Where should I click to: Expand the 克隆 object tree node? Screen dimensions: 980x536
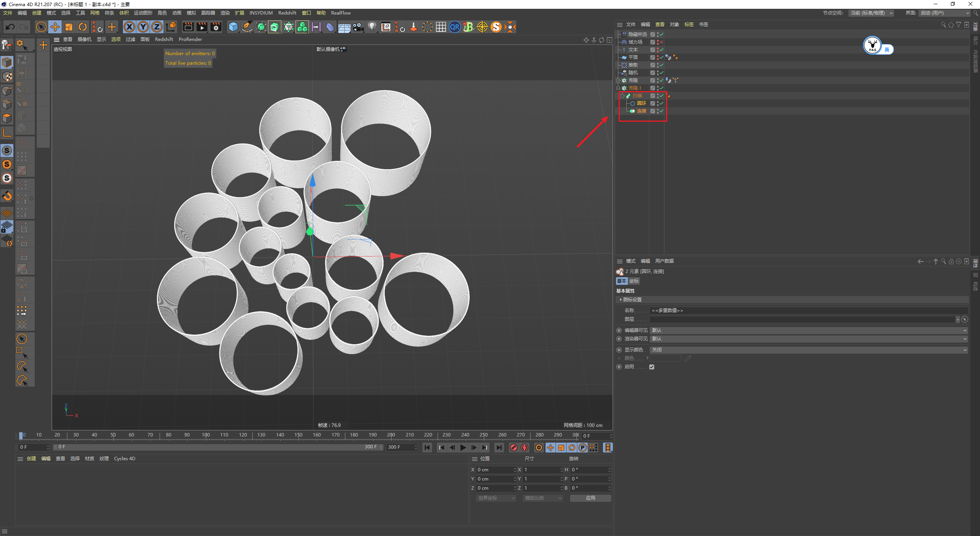tap(618, 80)
